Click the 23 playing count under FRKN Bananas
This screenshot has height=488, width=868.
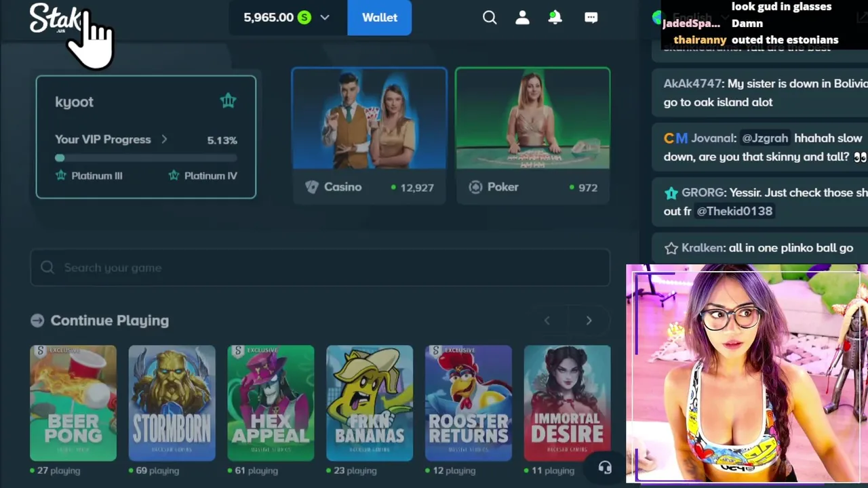click(x=355, y=470)
